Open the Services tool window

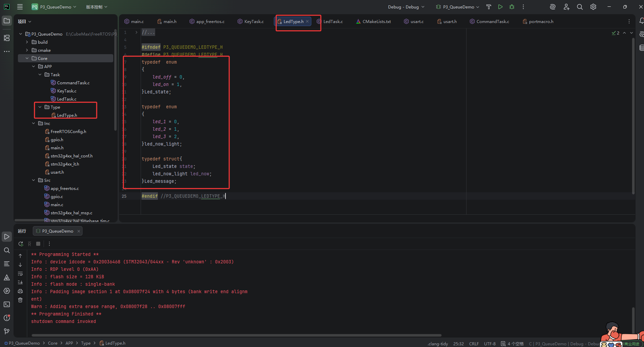click(x=7, y=291)
